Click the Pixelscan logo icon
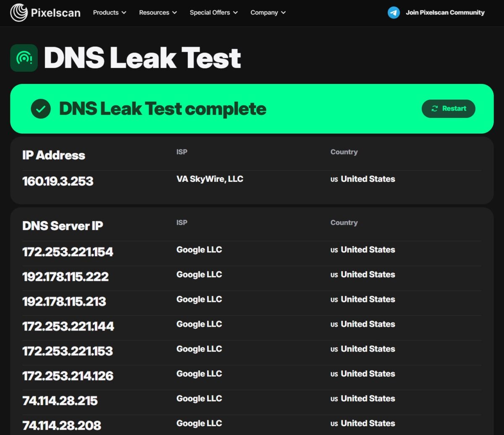Viewport: 504px width, 435px height. (x=19, y=13)
